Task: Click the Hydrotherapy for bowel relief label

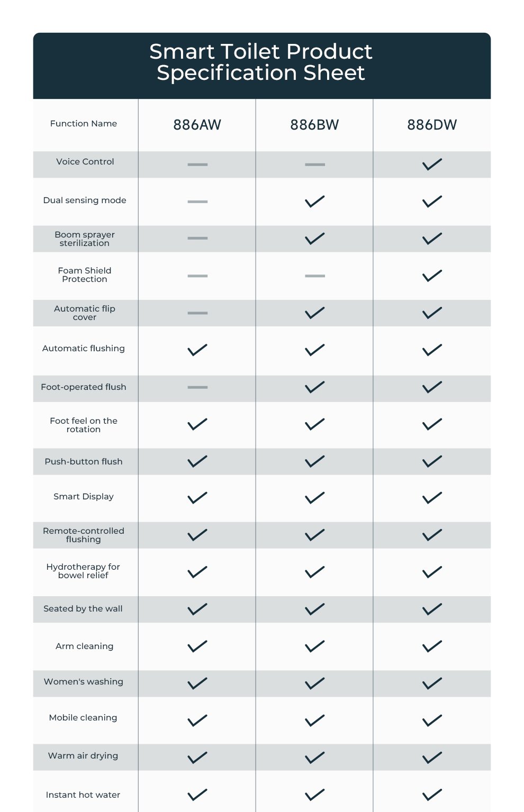Action: coord(83,571)
